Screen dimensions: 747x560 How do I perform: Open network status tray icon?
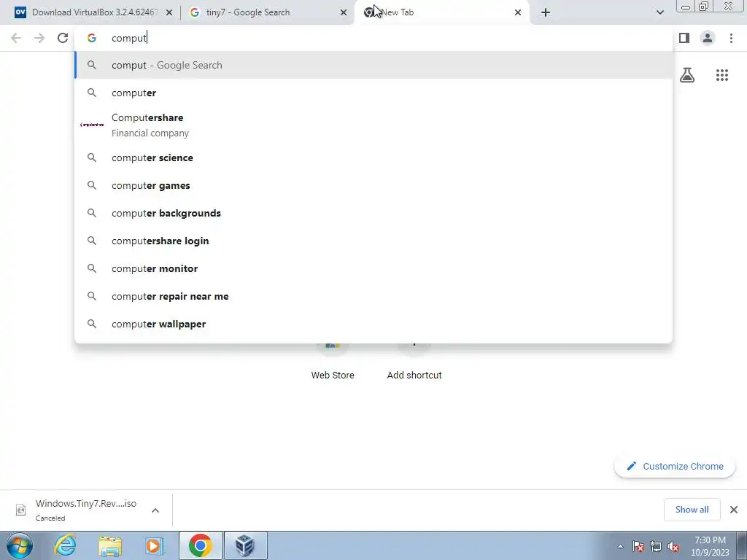click(656, 546)
